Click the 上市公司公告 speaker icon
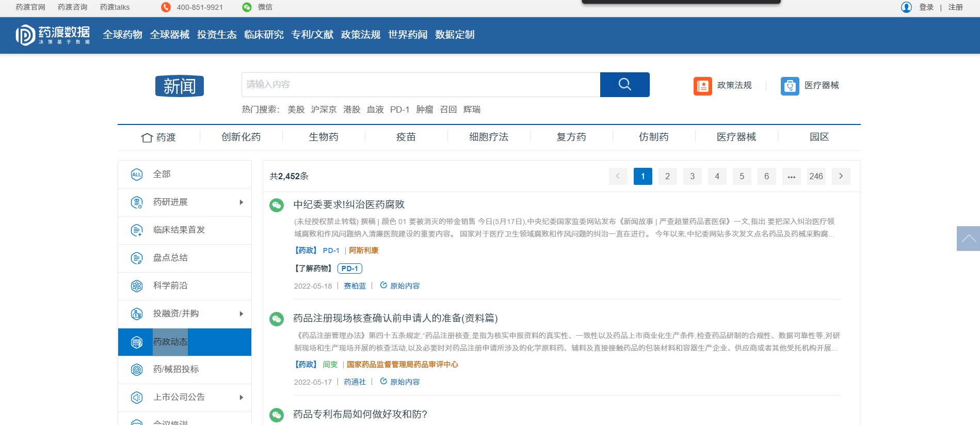This screenshot has width=980, height=425. point(136,398)
